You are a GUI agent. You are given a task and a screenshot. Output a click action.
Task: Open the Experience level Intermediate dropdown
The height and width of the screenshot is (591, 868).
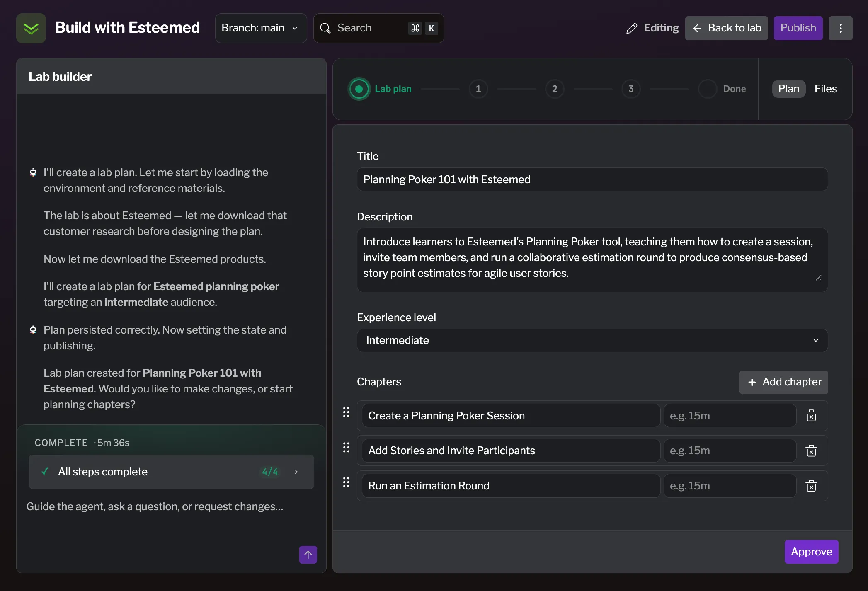coord(592,340)
